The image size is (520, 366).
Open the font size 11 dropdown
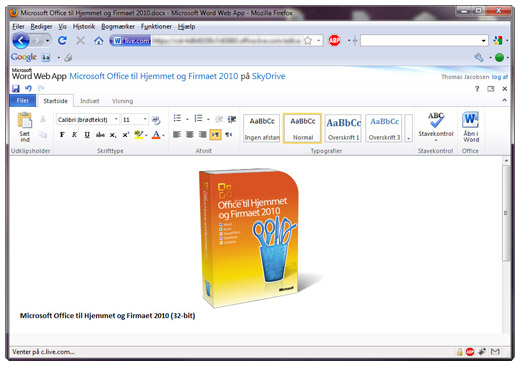[145, 119]
